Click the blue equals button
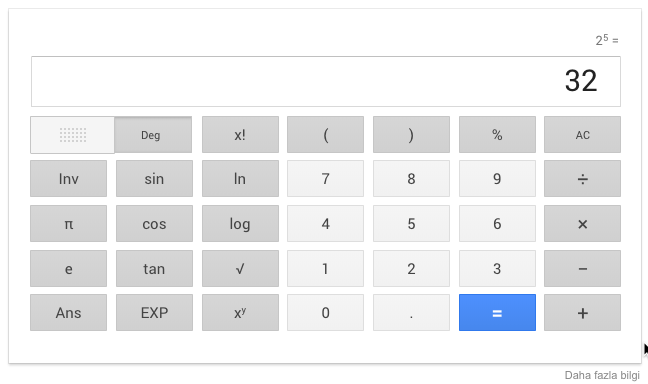Viewport: 648px width, 384px height. 497,312
